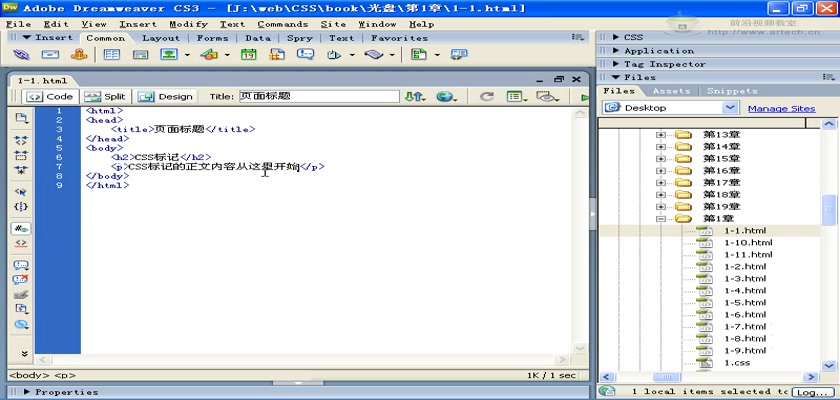Switch to the Assets tab
The image size is (840, 400).
coord(671,91)
